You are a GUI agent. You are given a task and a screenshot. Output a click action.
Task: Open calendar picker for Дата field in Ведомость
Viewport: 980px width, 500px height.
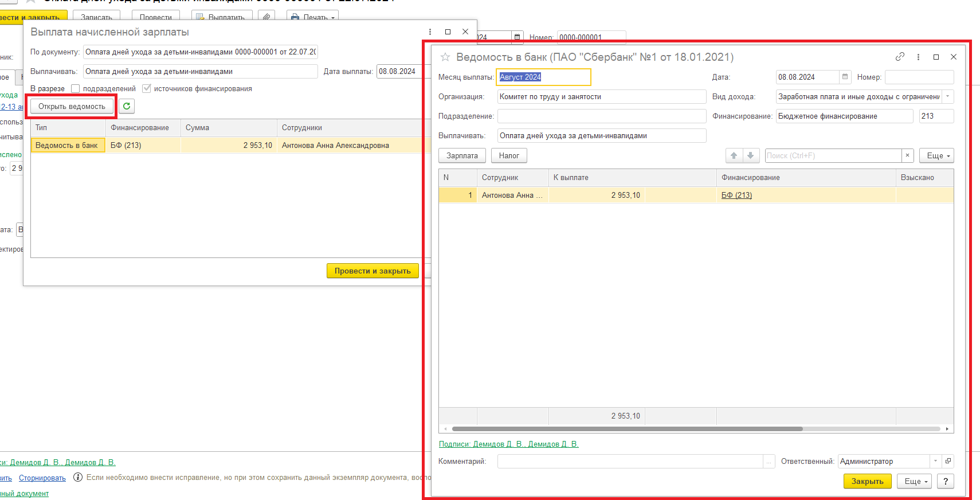[845, 77]
